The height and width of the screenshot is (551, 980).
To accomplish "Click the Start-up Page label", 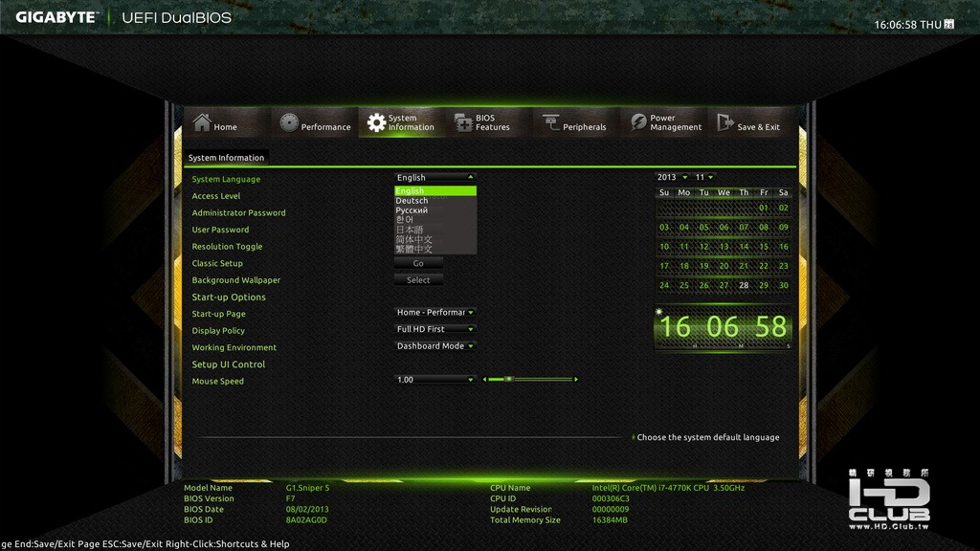I will point(218,314).
